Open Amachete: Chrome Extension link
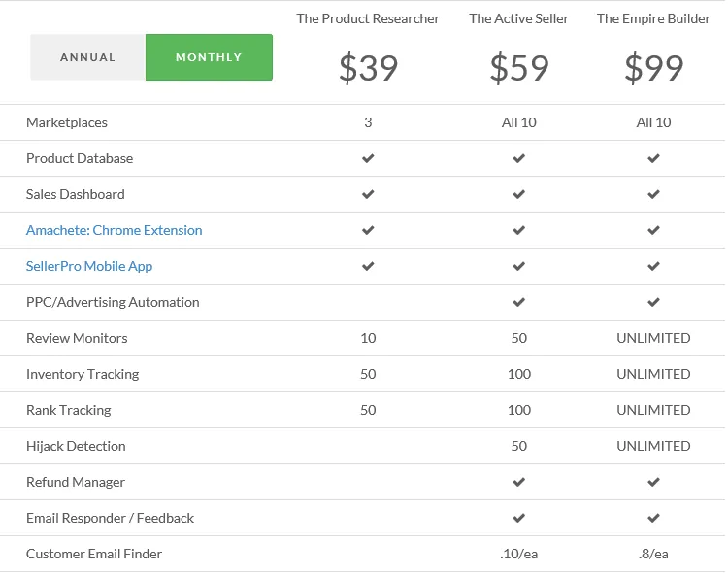This screenshot has height=574, width=728. coord(115,230)
